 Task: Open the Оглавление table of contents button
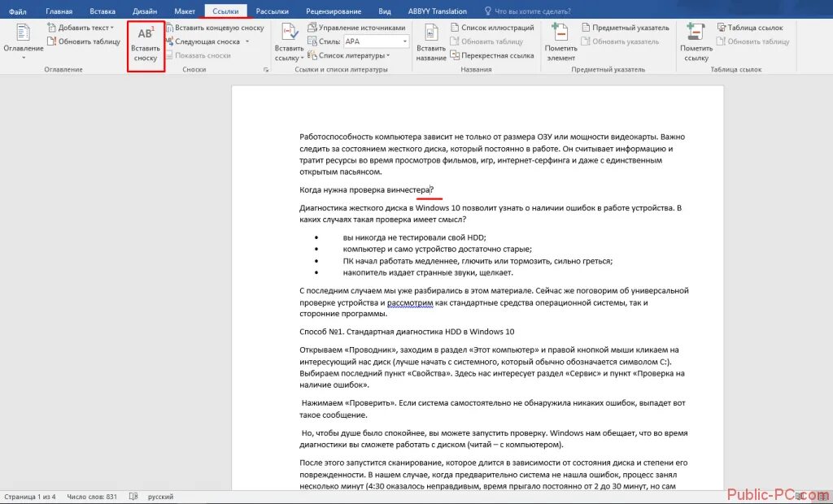pos(24,41)
